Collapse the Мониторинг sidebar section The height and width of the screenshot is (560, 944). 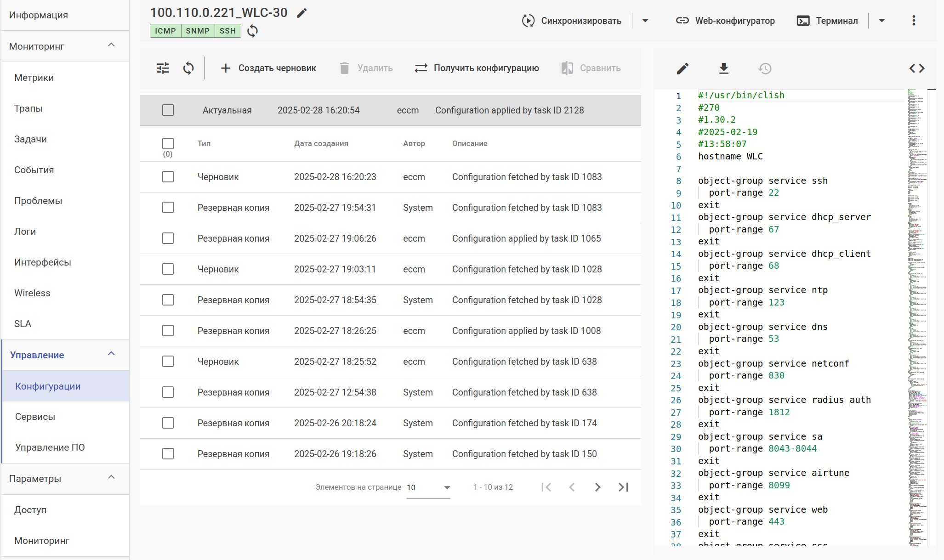111,45
